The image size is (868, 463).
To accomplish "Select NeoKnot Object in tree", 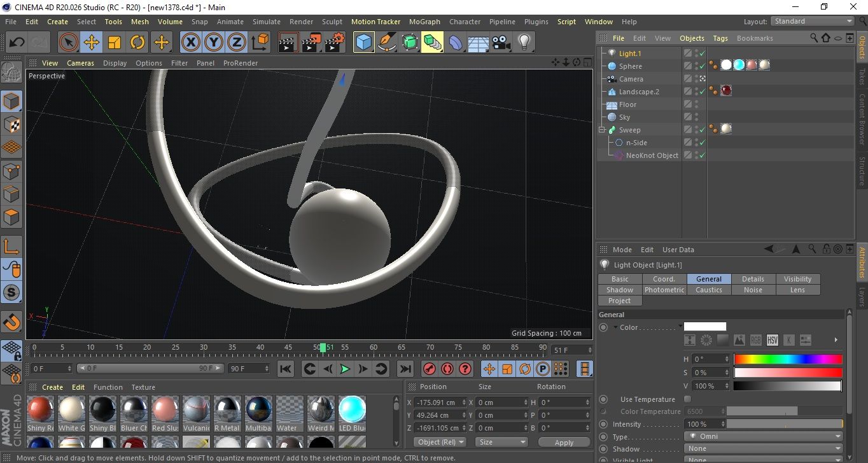I will point(652,155).
